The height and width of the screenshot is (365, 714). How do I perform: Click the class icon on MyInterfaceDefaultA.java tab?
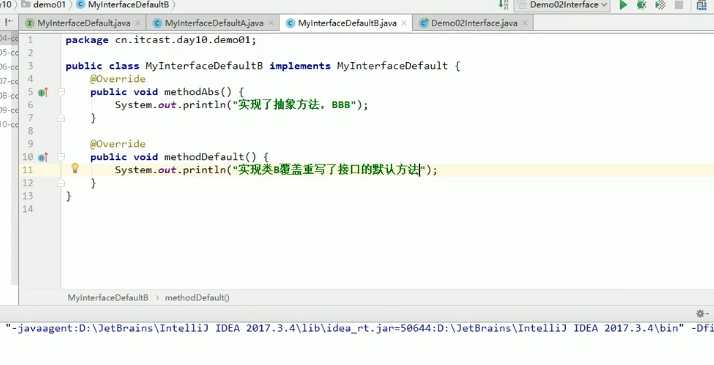[158, 23]
